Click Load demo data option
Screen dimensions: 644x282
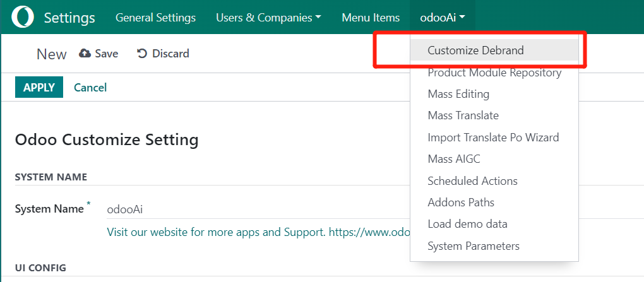(x=467, y=224)
